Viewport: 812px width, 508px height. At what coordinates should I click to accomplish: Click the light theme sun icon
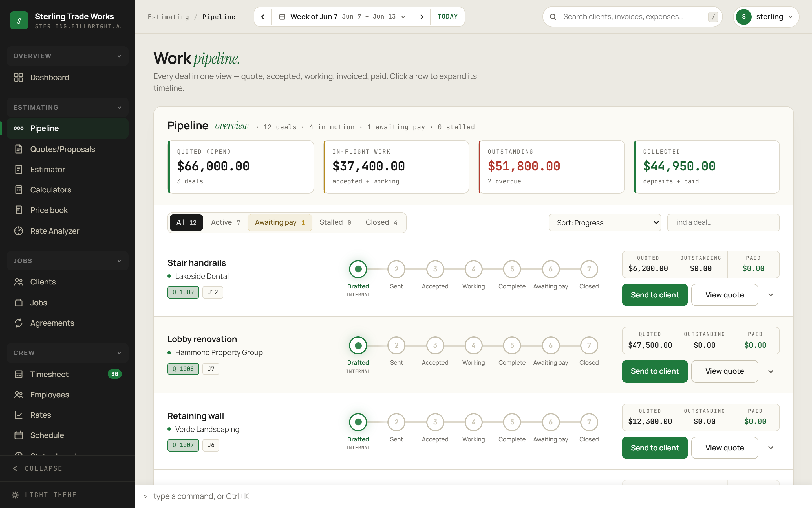[15, 495]
